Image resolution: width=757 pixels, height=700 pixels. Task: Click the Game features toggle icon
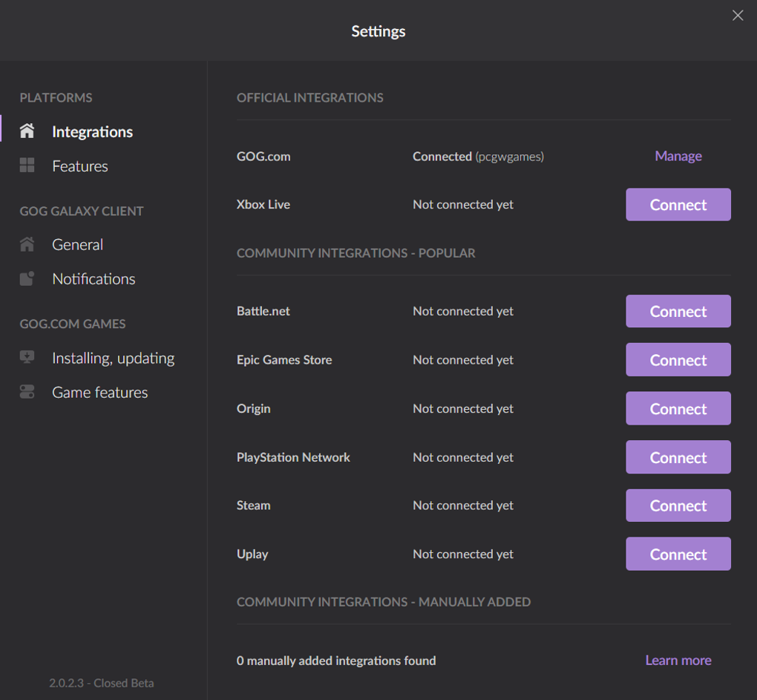pos(27,392)
